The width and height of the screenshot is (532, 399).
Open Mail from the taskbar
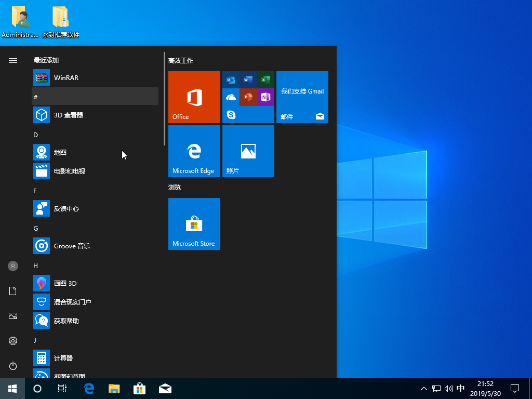coord(165,389)
